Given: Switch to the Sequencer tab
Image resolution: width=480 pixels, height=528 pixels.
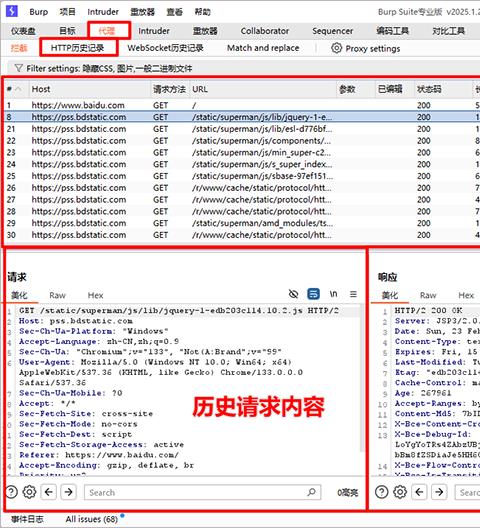Looking at the screenshot, I should (x=332, y=31).
